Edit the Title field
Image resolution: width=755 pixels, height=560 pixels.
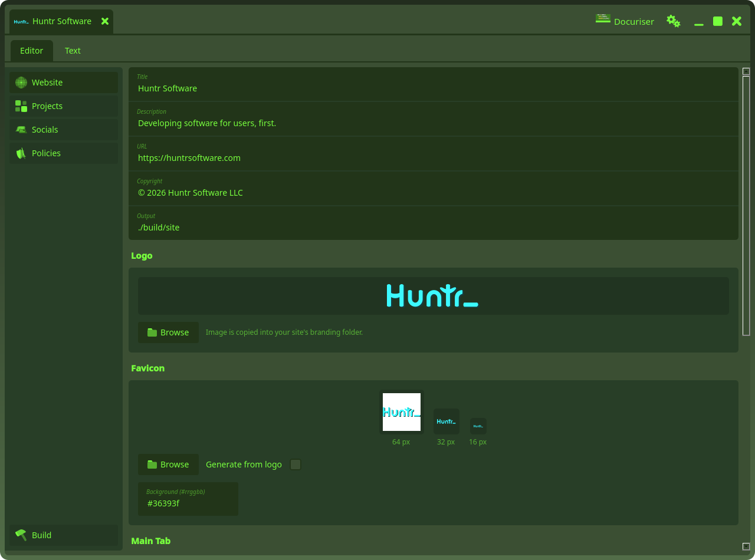434,84
